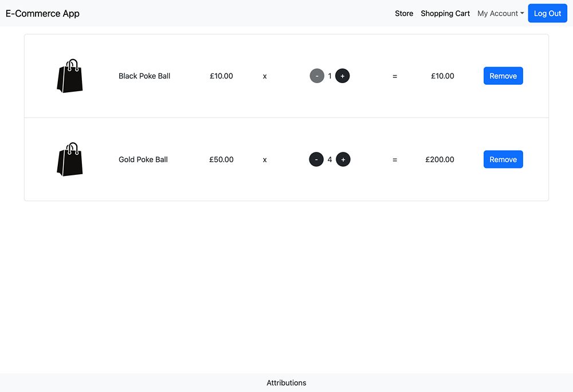Viewport: 573px width, 392px height.
Task: Click the £50.00 Gold Poke Ball unit price
Action: tap(221, 159)
